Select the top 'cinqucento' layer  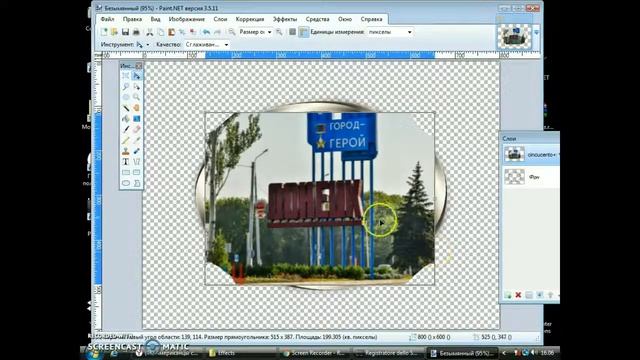pos(531,155)
